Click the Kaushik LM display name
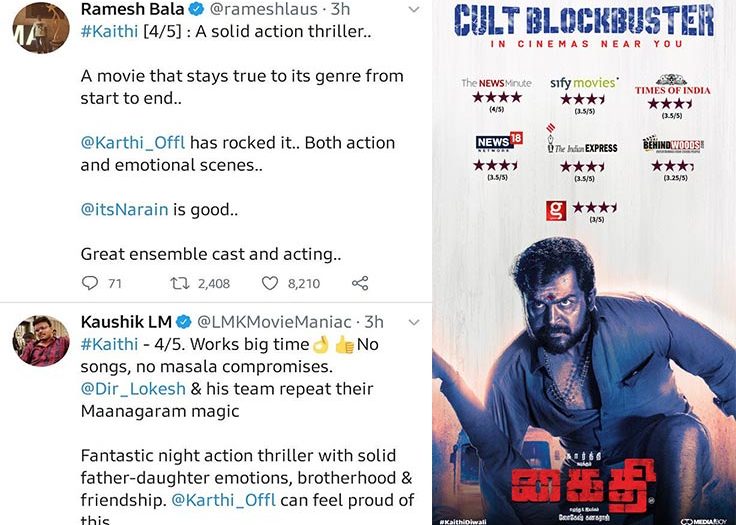This screenshot has height=525, width=736. coord(126,322)
